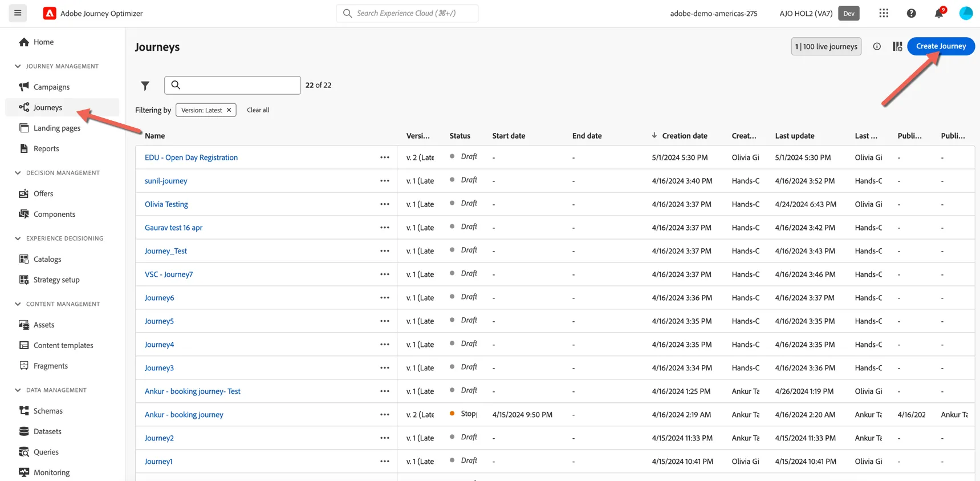This screenshot has height=481, width=980.
Task: Open Content templates in sidebar
Action: 62,345
